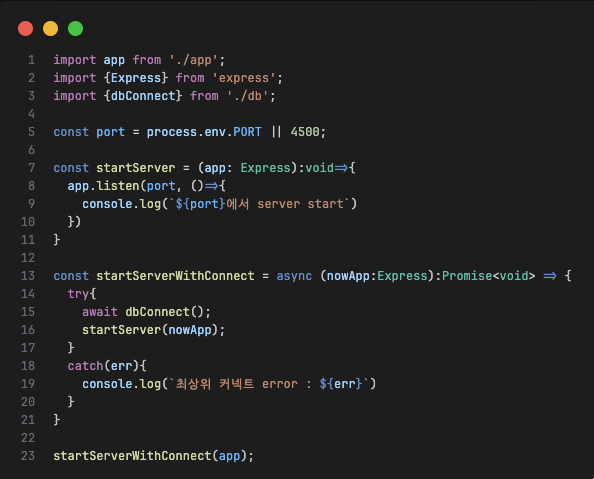Click the red close window dot
The height and width of the screenshot is (479, 594).
pyautogui.click(x=25, y=28)
